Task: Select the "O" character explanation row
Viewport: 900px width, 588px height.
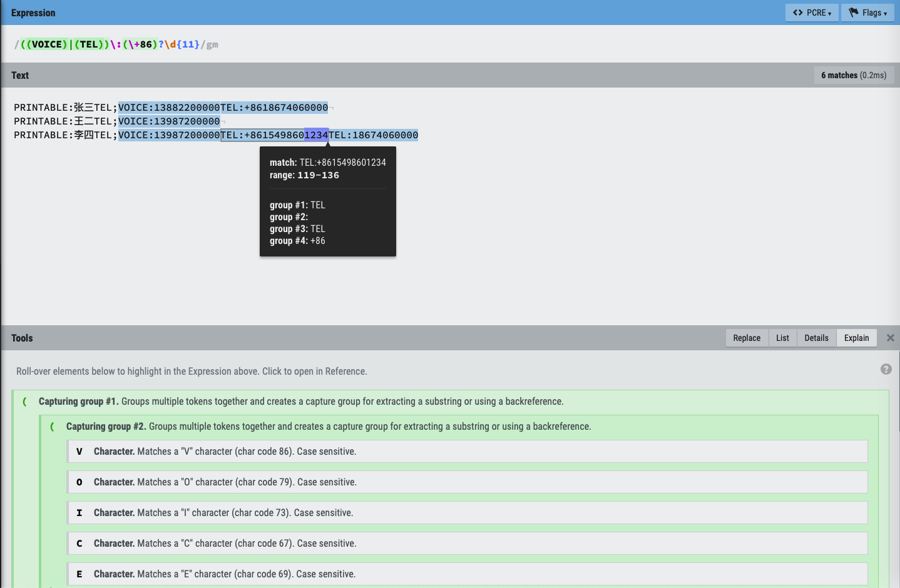Action: pyautogui.click(x=467, y=482)
